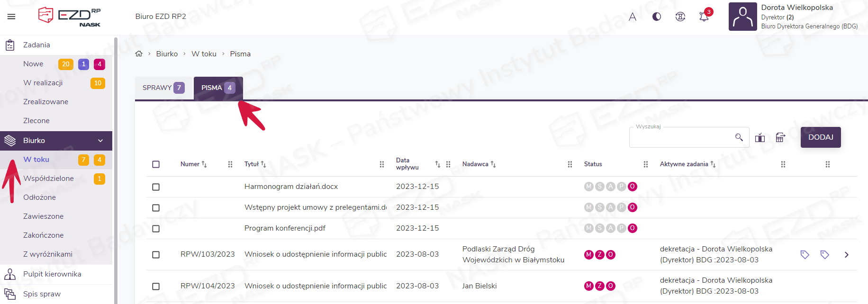Check the select-all checkbox in table header
Screen dimensions: 868x304
(x=156, y=164)
